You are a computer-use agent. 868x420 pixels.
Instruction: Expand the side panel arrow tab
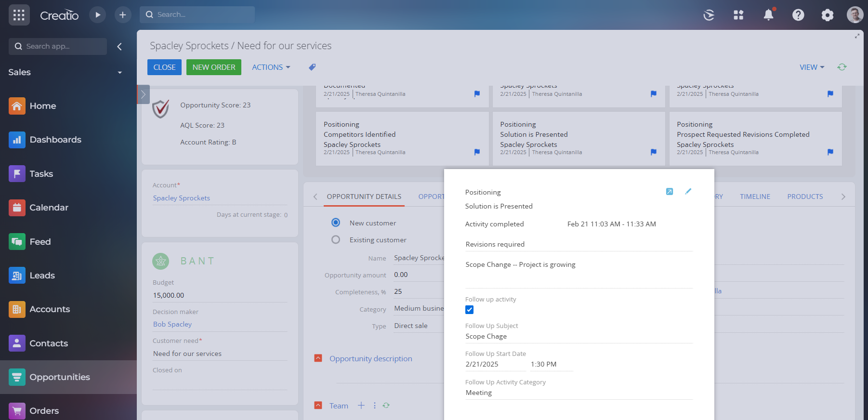[x=143, y=94]
